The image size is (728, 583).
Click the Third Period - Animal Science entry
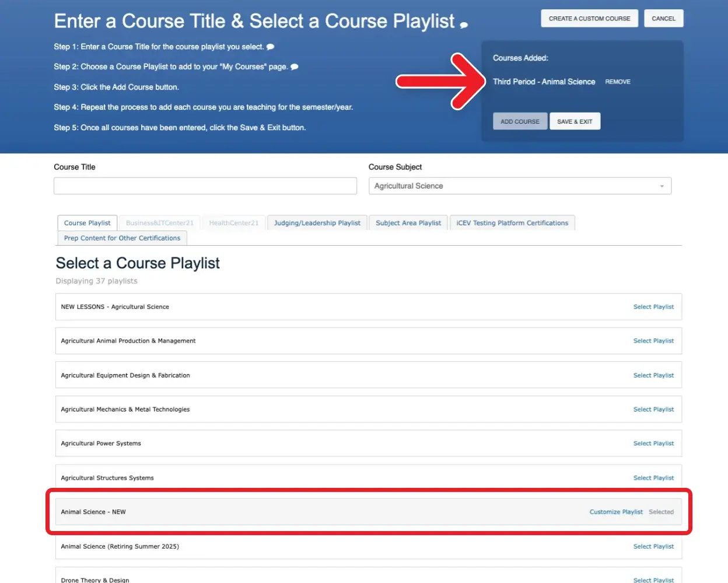coord(544,82)
